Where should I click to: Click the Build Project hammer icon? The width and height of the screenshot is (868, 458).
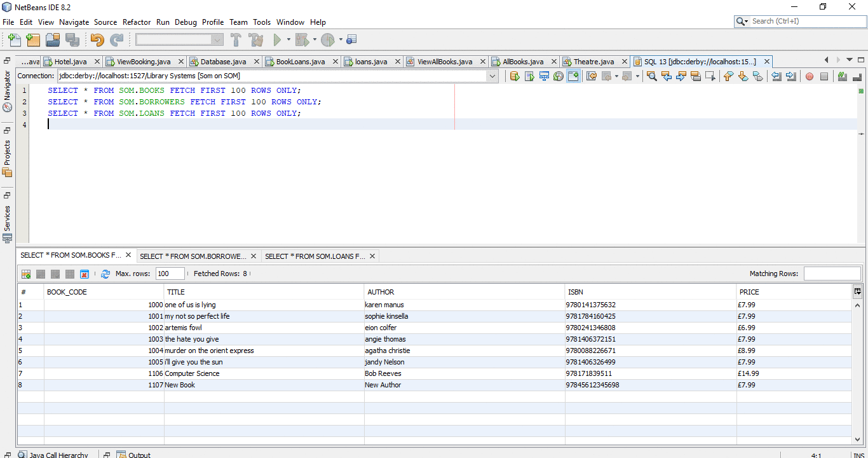(236, 40)
